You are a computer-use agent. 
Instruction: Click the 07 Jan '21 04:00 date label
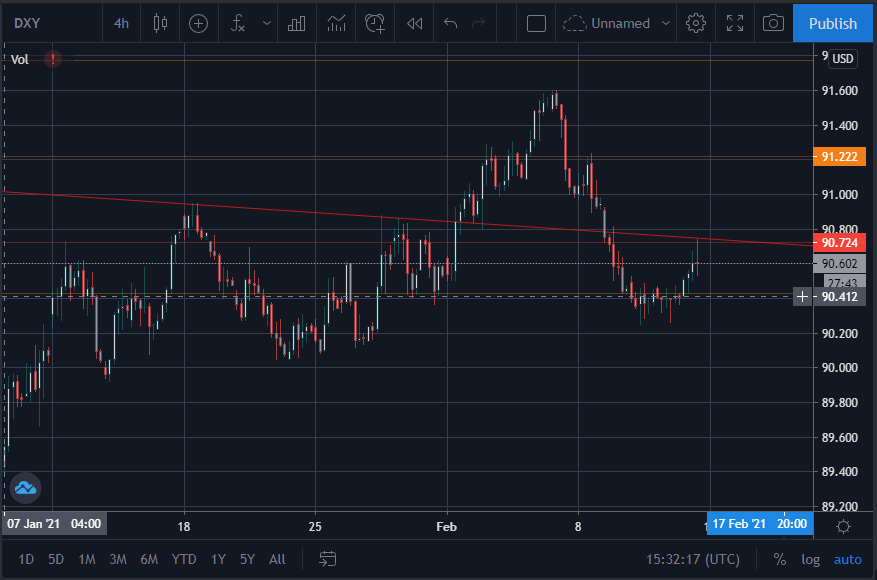pos(54,524)
